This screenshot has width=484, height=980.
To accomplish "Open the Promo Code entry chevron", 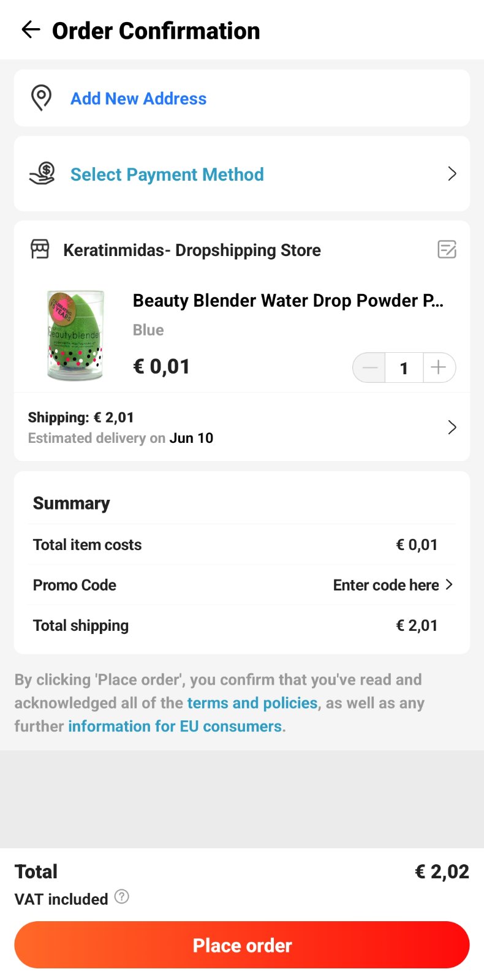I will coord(449,584).
